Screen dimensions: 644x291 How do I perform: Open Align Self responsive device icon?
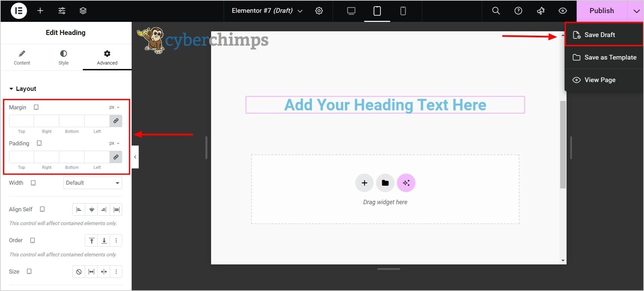pos(42,209)
